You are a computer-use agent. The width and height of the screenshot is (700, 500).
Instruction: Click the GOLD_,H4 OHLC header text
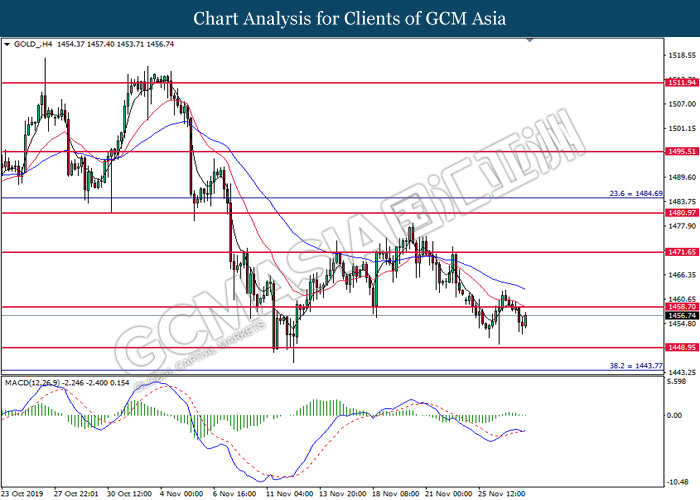[94, 44]
